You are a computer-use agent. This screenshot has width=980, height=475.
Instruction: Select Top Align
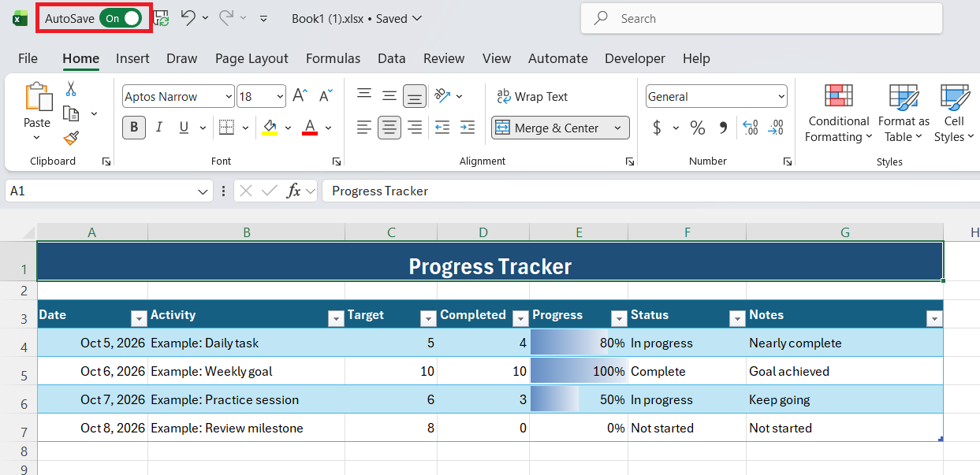(364, 95)
